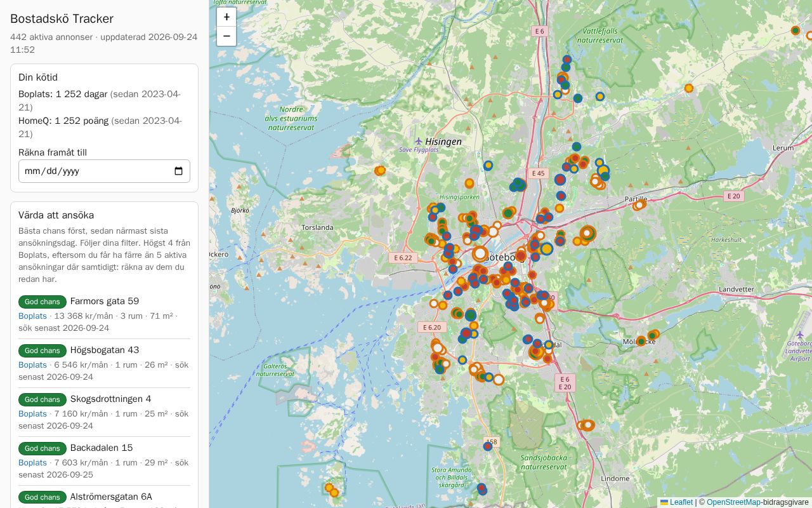Screen dimensions: 812x508
Task: Select rightmost blue-yellow marker in the northern cluster
Action: click(x=600, y=97)
